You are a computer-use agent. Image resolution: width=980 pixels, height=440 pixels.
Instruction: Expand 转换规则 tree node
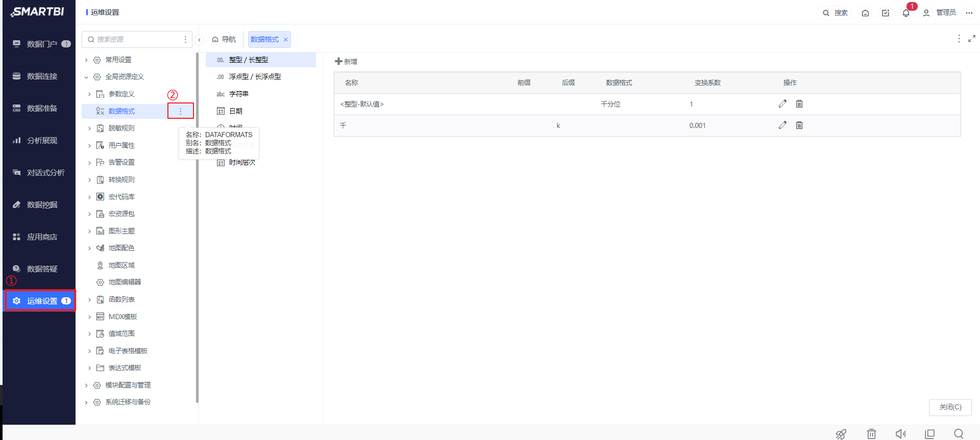(89, 180)
